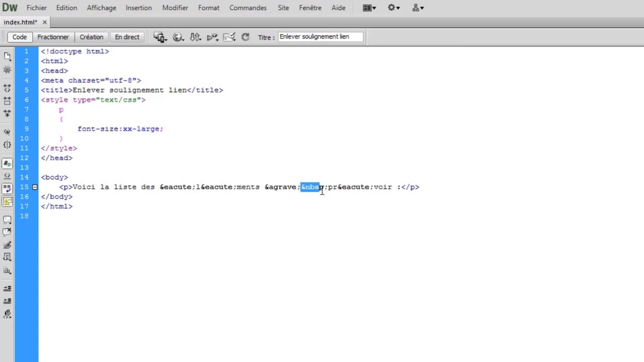Click the file management arrows icon
This screenshot has width=644, height=362.
point(195,37)
